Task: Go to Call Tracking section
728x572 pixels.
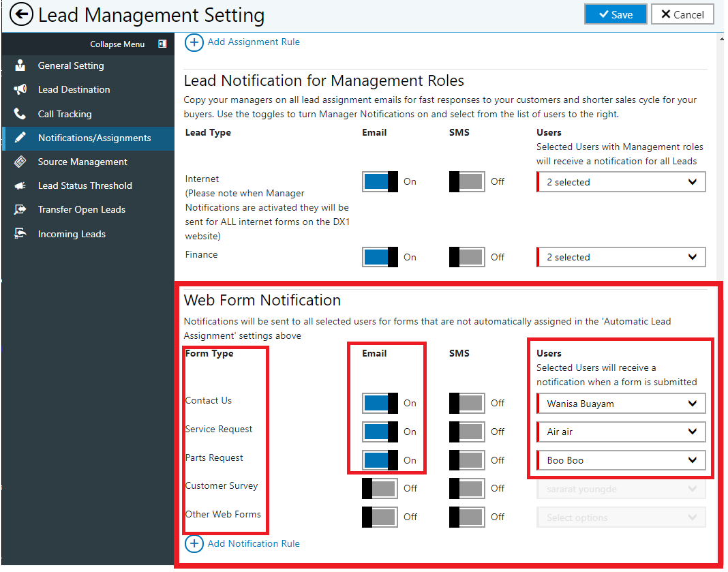Action: (x=88, y=114)
